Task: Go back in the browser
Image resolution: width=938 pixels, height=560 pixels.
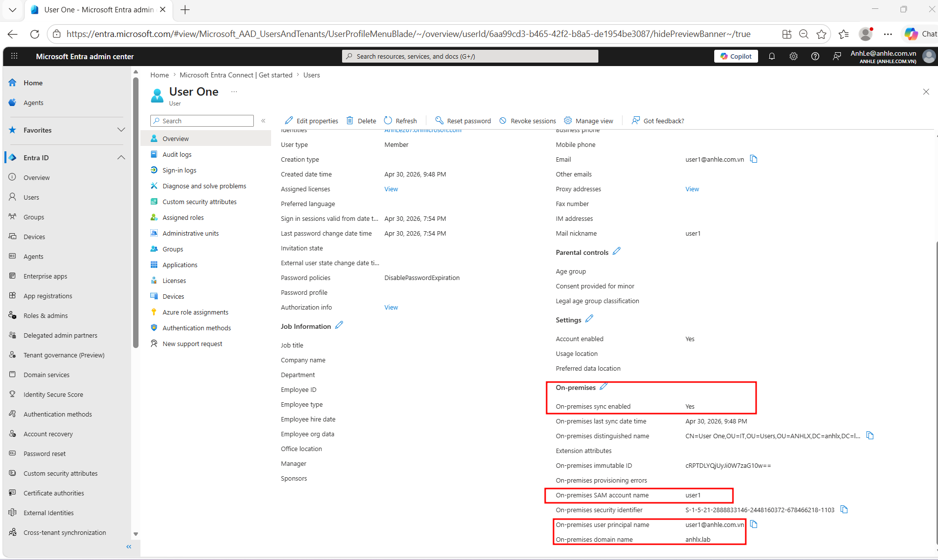Action: coord(13,34)
